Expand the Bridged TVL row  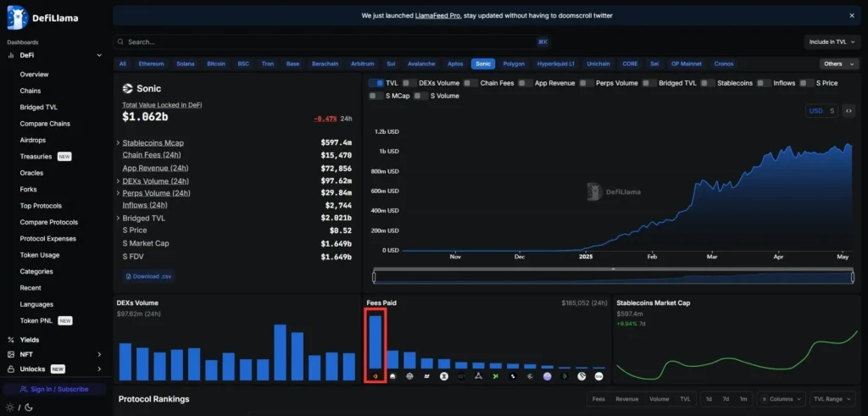coord(119,218)
